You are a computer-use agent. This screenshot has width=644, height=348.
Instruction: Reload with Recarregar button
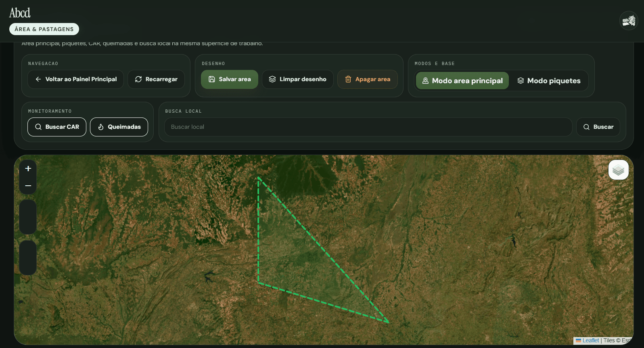click(156, 79)
